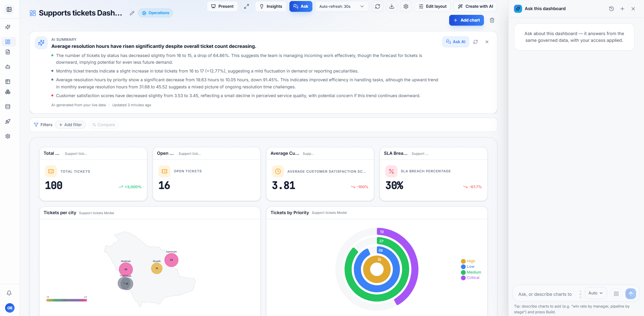
Task: Open the notifications bell icon
Action: [9, 293]
